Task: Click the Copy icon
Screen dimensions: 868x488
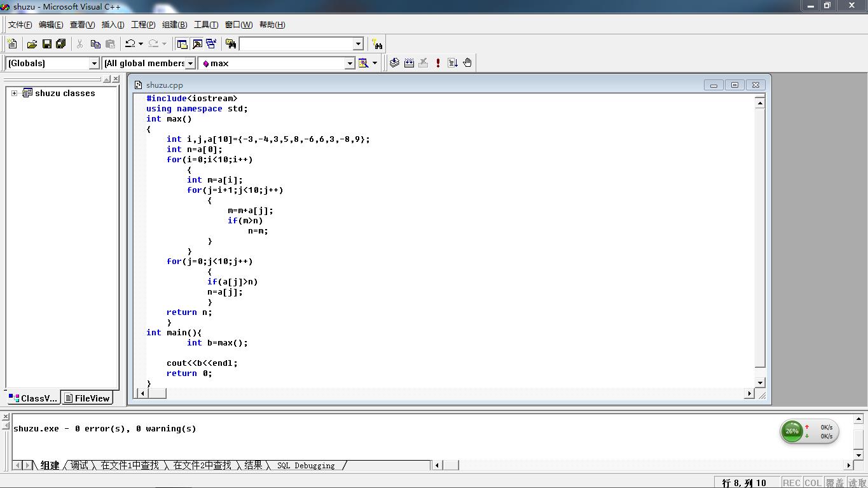Action: [95, 44]
